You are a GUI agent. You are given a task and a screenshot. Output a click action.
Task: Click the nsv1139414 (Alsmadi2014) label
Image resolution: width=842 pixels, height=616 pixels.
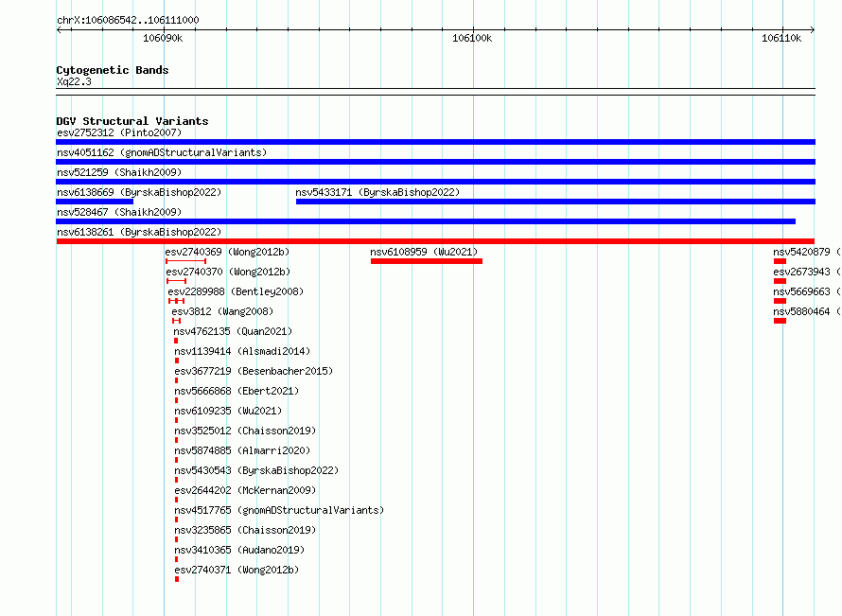242,351
